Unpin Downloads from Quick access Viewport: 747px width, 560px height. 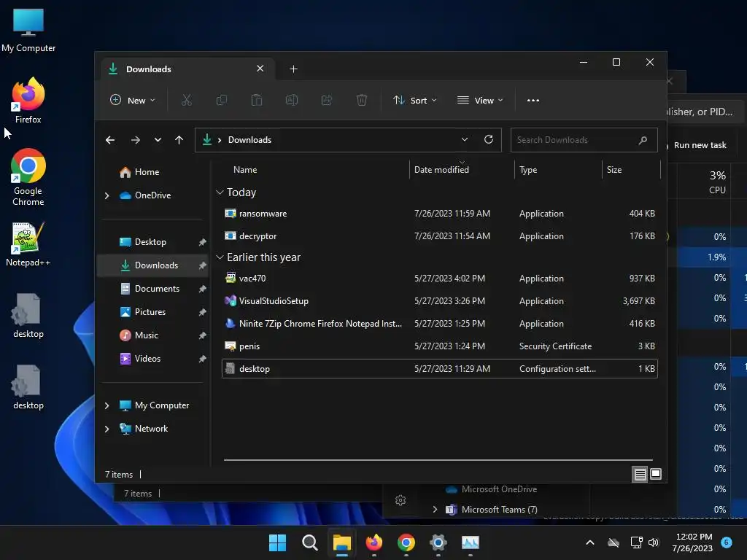203,265
